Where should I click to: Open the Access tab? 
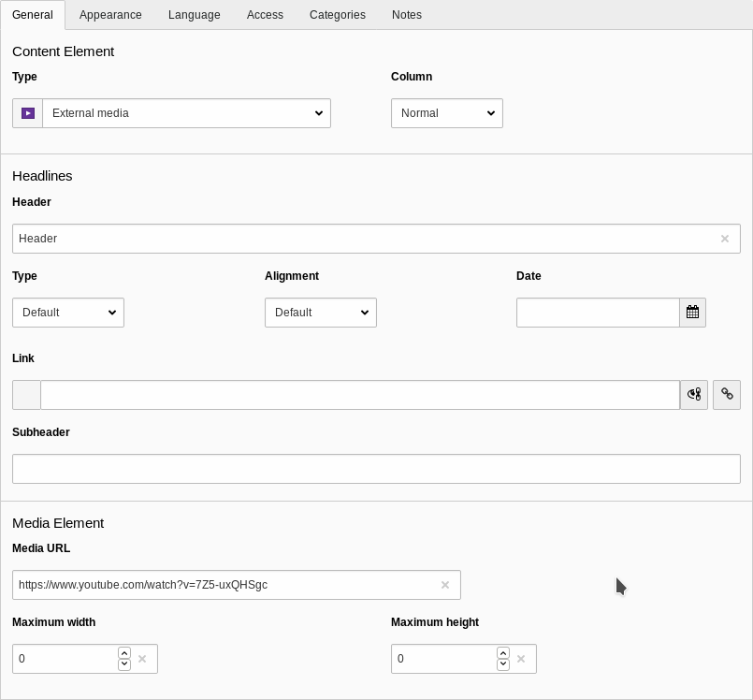(x=265, y=15)
